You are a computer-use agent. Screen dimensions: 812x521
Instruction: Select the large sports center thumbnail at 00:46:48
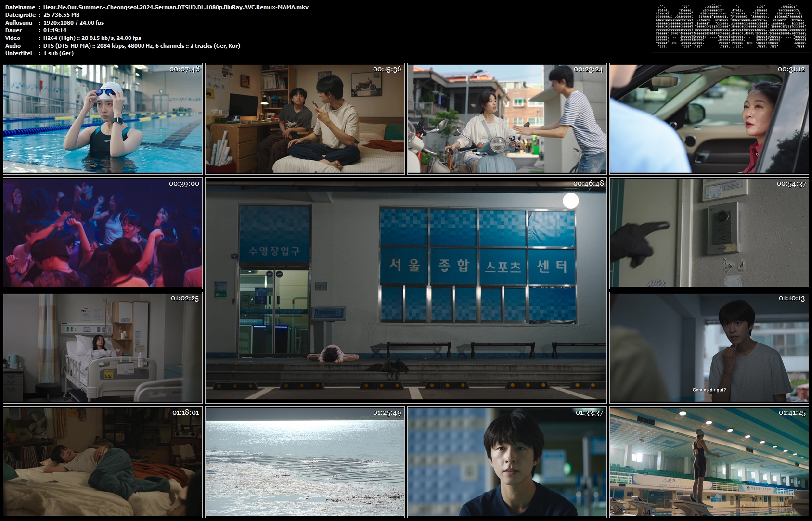[406, 290]
